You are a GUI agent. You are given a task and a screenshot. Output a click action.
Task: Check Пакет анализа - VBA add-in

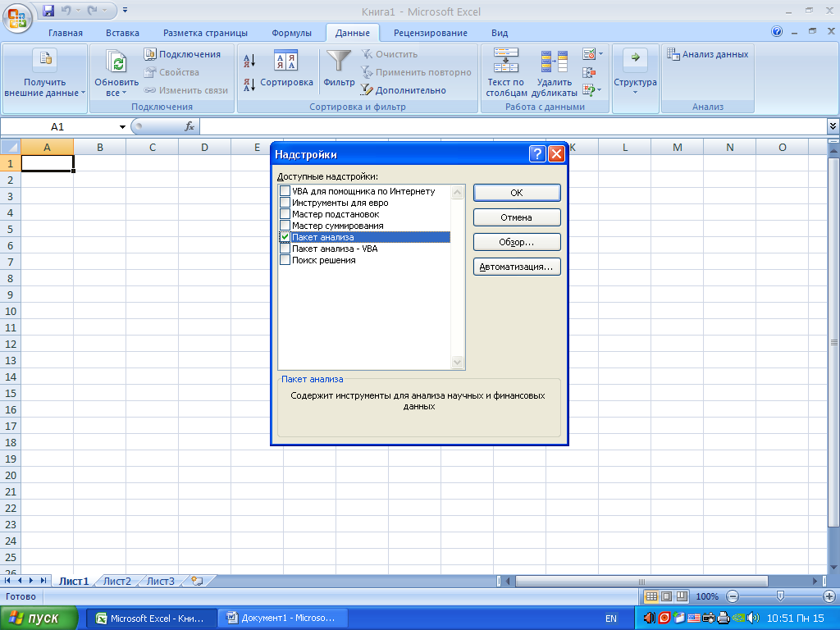[x=285, y=249]
